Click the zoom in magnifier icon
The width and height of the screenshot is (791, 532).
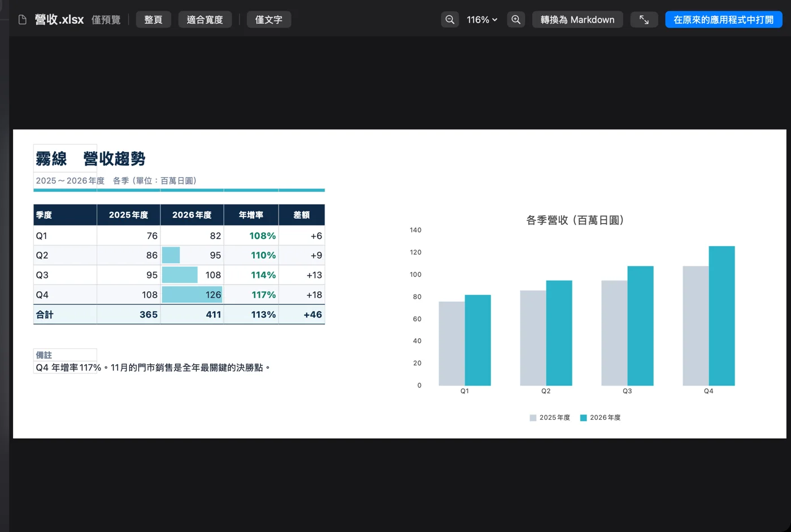[x=516, y=20]
